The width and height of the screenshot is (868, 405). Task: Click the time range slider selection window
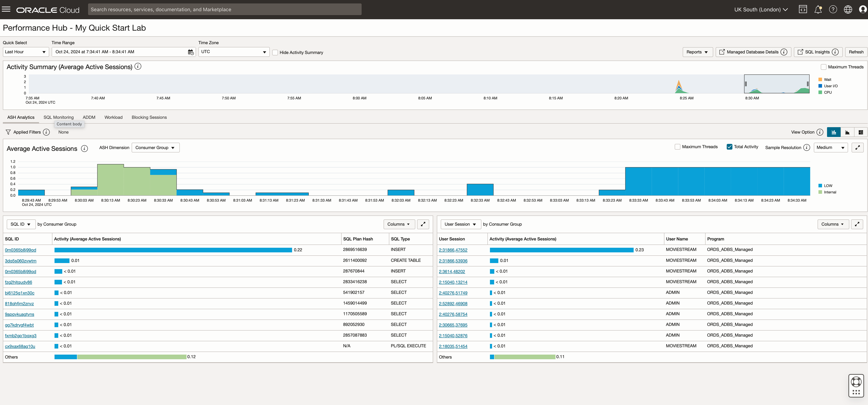click(x=776, y=84)
